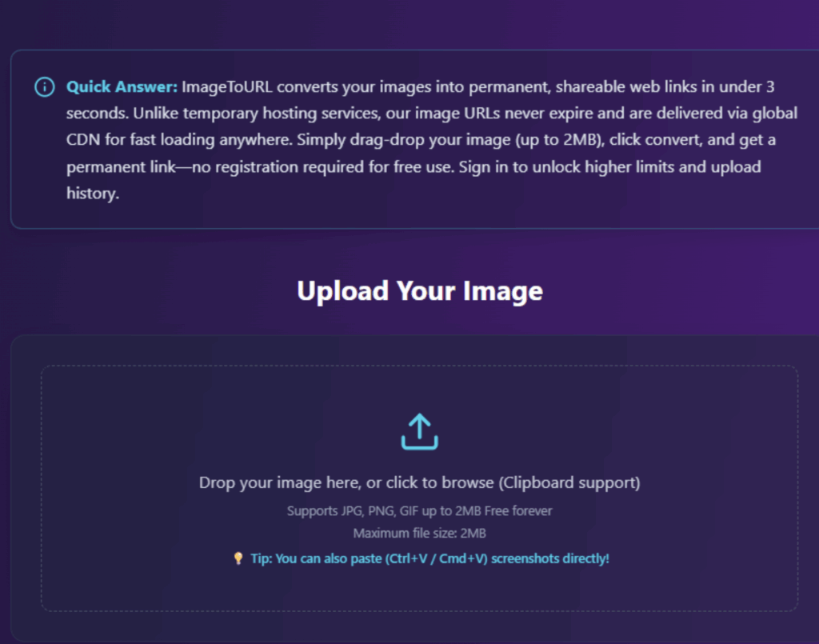Click the upload arrow icon

pyautogui.click(x=419, y=432)
